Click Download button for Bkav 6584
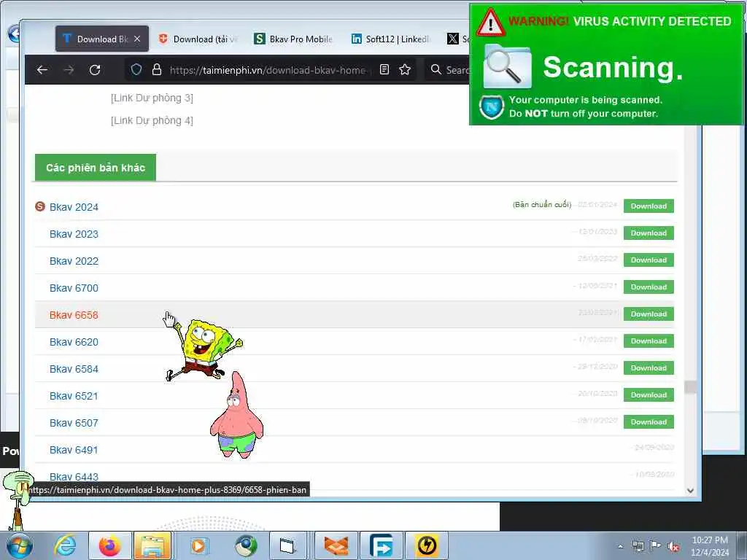The width and height of the screenshot is (747, 560). 649,368
